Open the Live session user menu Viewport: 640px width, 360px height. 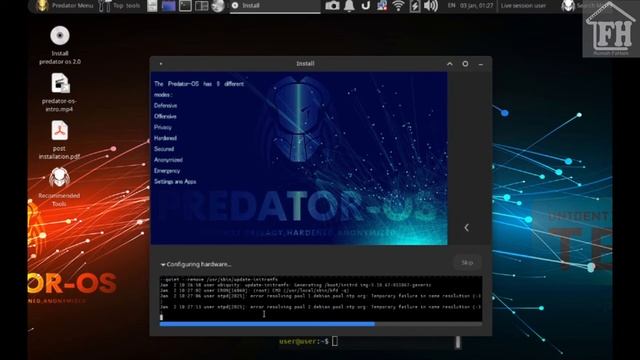pos(523,6)
